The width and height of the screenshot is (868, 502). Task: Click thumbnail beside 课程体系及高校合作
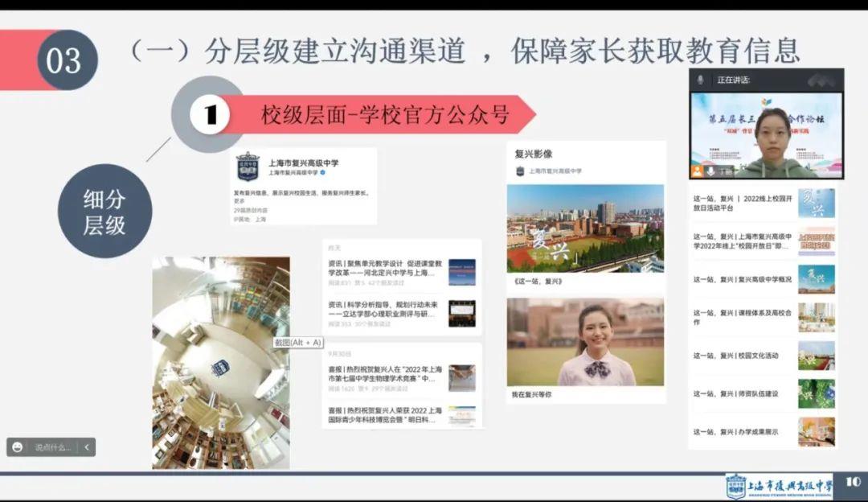(x=817, y=318)
